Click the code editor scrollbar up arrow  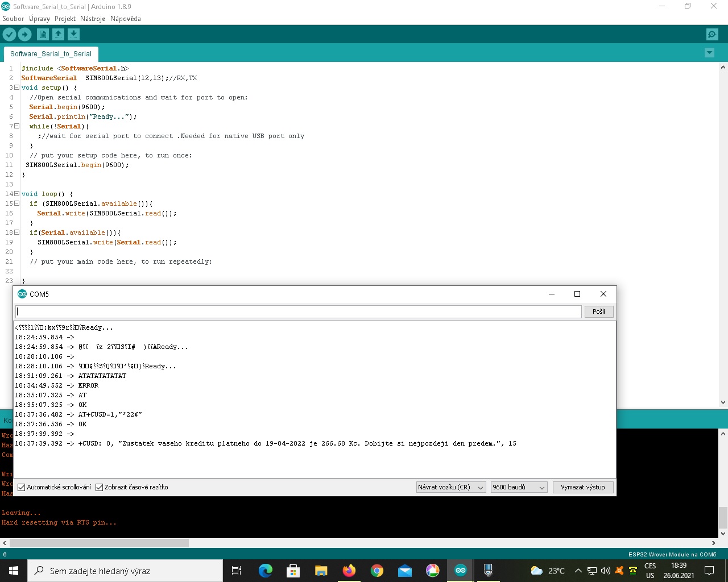point(723,66)
